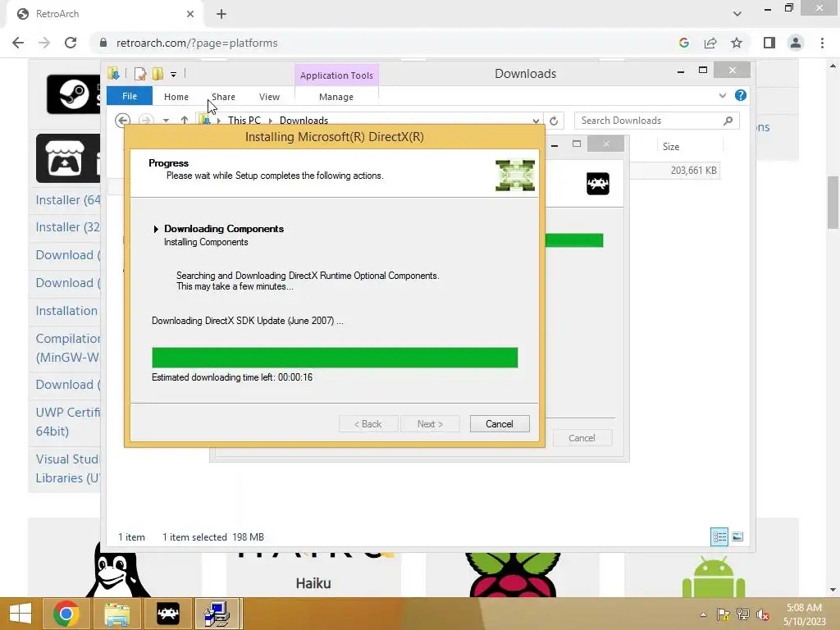
Task: Click the greyed Cancel button in RetroArch installer
Action: coord(582,438)
